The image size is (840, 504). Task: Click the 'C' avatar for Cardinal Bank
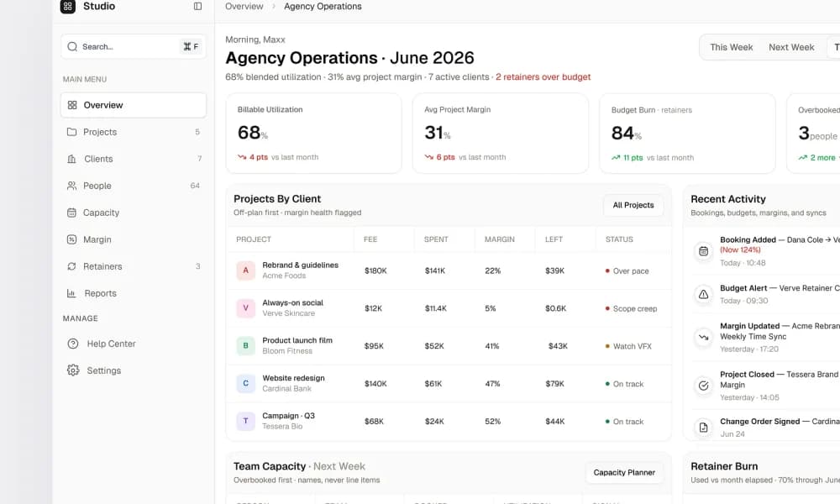click(246, 384)
